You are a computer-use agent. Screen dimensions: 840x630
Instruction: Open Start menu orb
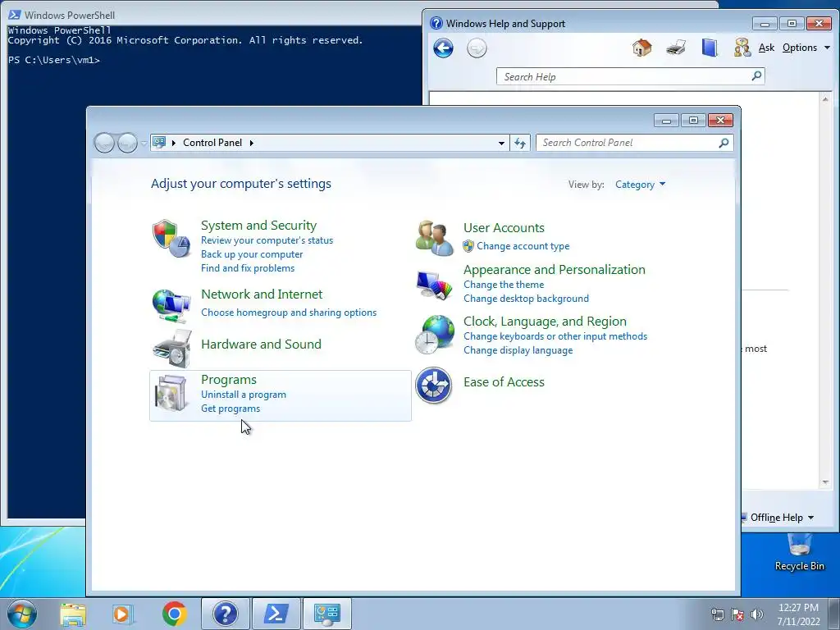[22, 614]
